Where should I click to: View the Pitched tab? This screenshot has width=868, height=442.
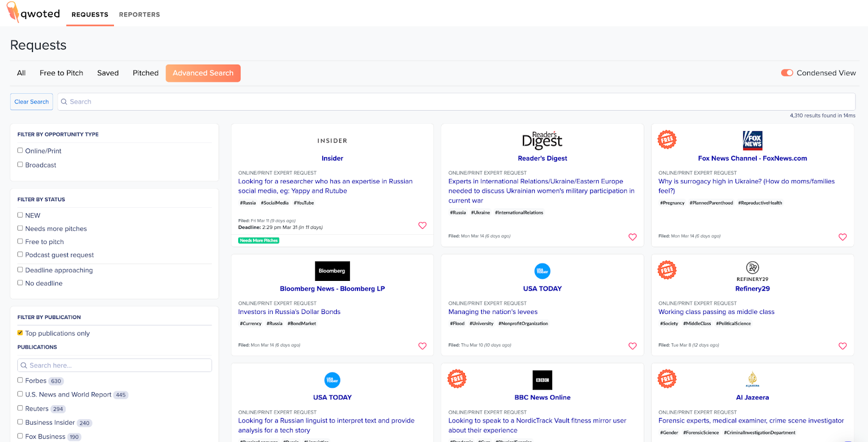click(146, 73)
